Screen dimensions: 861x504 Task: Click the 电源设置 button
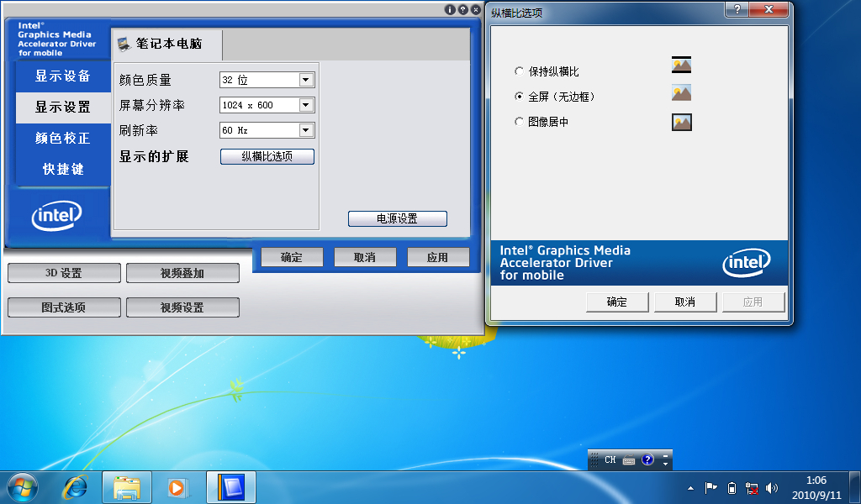tap(398, 219)
